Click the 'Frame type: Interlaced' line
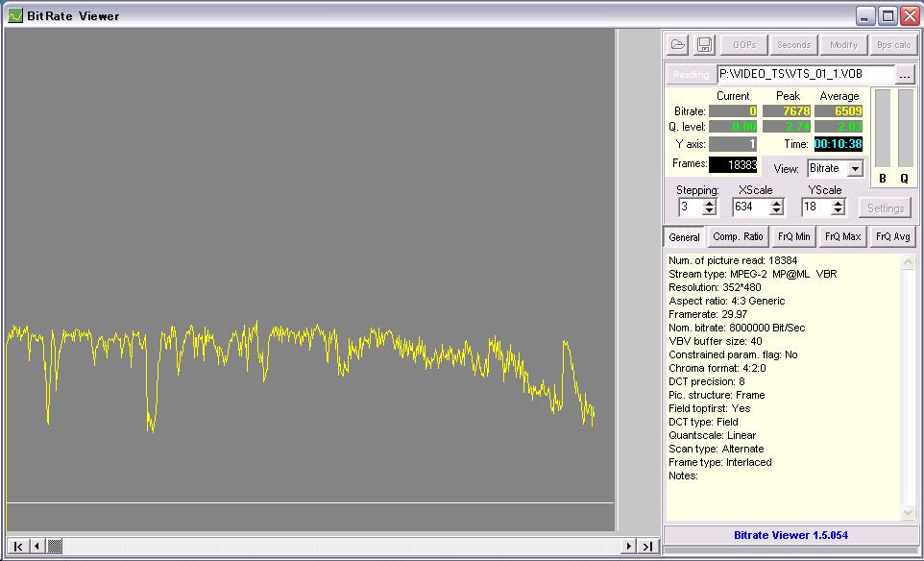924x561 pixels. [720, 463]
